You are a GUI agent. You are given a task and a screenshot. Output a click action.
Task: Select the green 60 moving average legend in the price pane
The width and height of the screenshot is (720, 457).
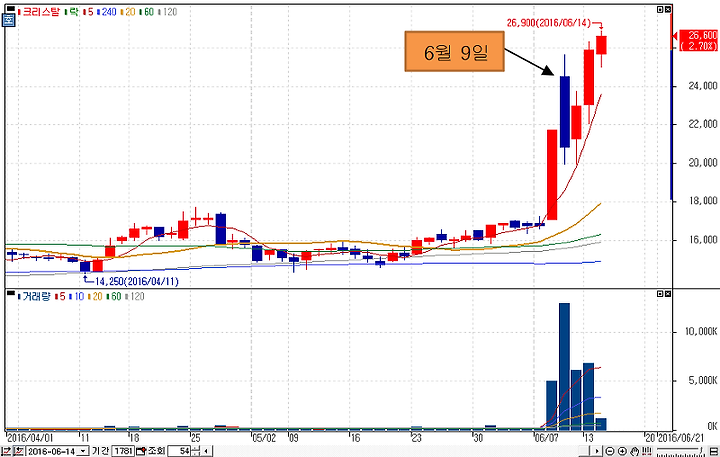[147, 11]
